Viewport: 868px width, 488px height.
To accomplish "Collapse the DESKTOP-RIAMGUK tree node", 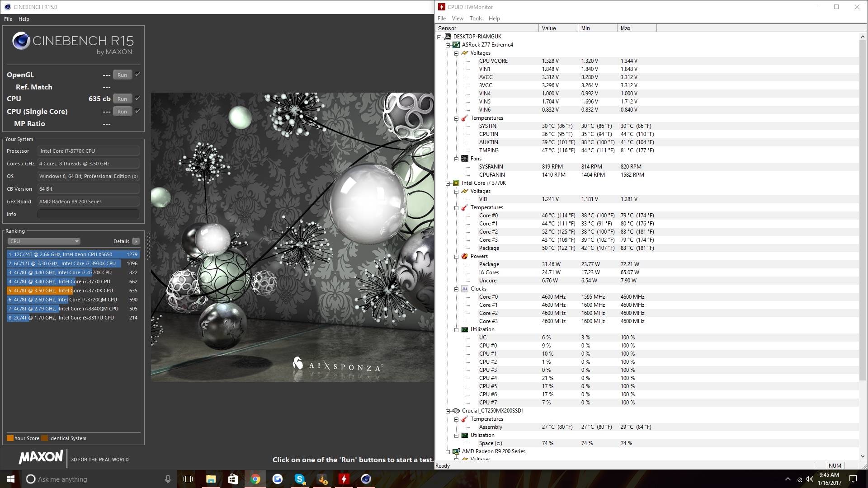I will (x=439, y=37).
